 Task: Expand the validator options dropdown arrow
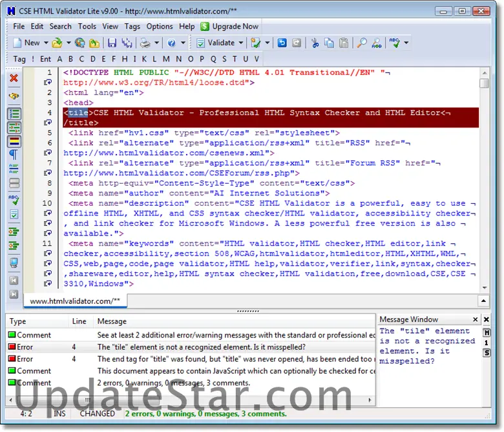267,43
